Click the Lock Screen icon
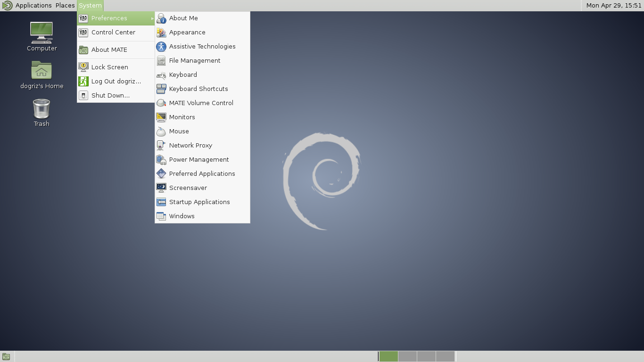Viewport: 644px width, 362px height. tap(83, 67)
